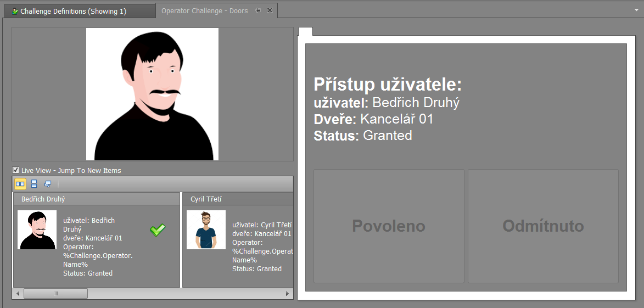This screenshot has height=308, width=644.
Task: Click the large Bedřich Druhý portrait
Action: [152, 94]
